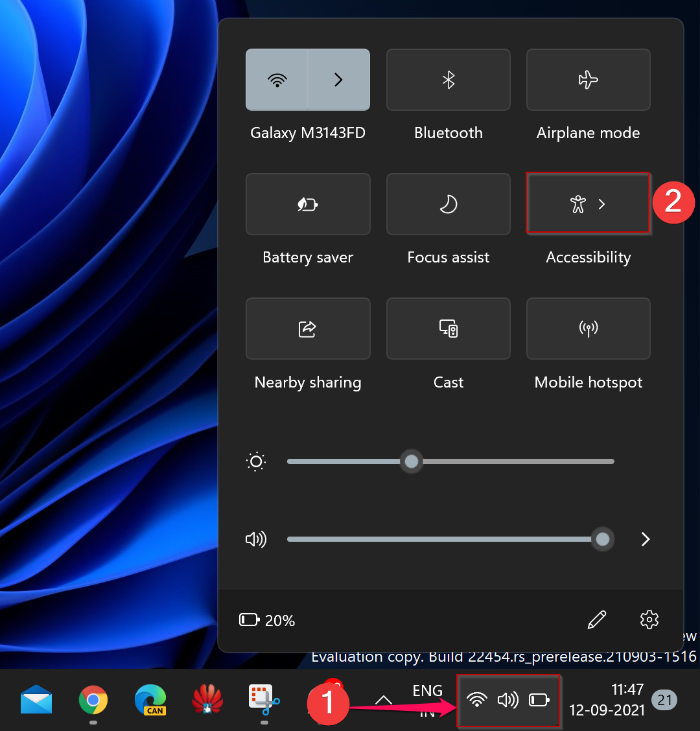700x731 pixels.
Task: Edit quick settings with the pencil icon
Action: pos(597,620)
